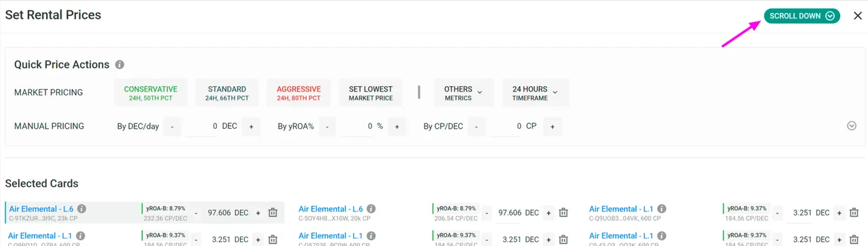Click the Manual Pricing label

[x=50, y=126]
